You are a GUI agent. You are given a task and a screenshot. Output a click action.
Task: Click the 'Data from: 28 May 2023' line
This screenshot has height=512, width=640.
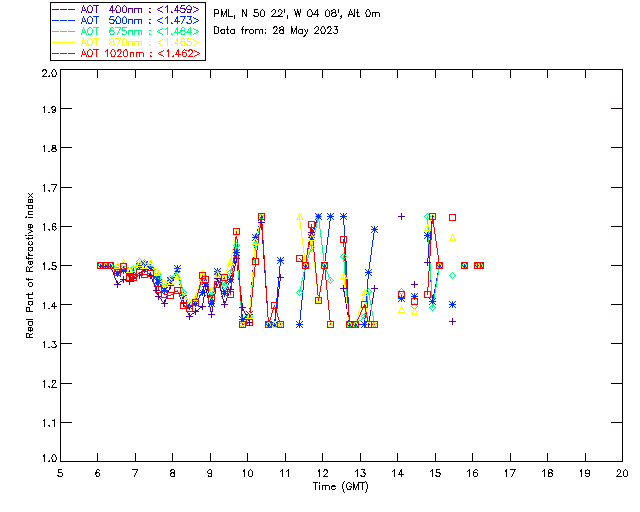tap(276, 31)
